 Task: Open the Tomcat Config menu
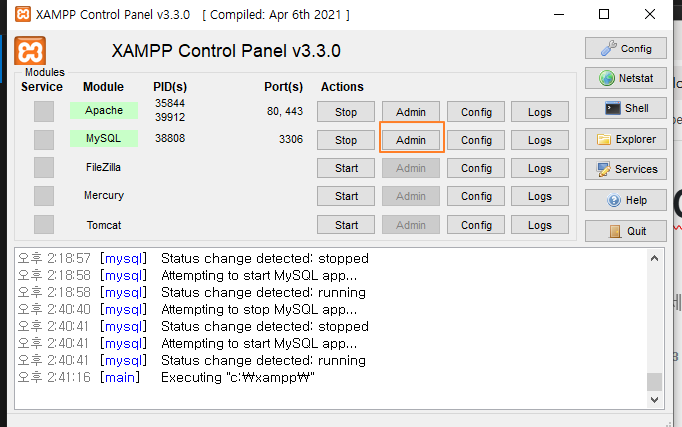pyautogui.click(x=476, y=225)
